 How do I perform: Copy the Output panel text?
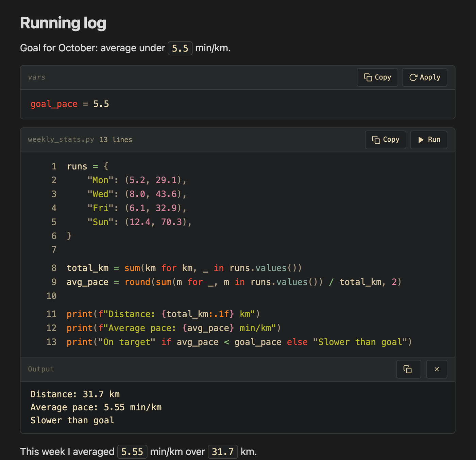pyautogui.click(x=409, y=369)
